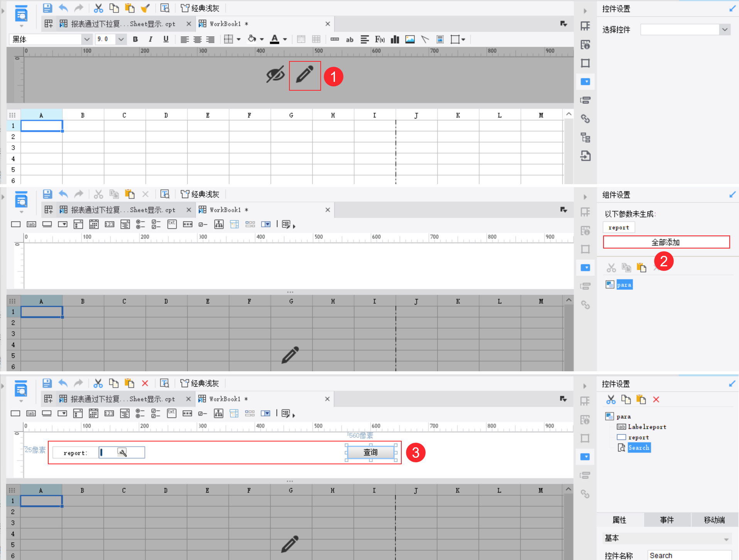The image size is (739, 560).
Task: Click the 全部添加 button
Action: 666,242
